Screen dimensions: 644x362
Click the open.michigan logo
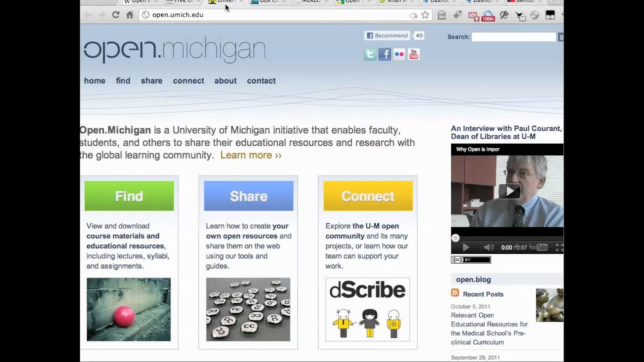click(174, 50)
